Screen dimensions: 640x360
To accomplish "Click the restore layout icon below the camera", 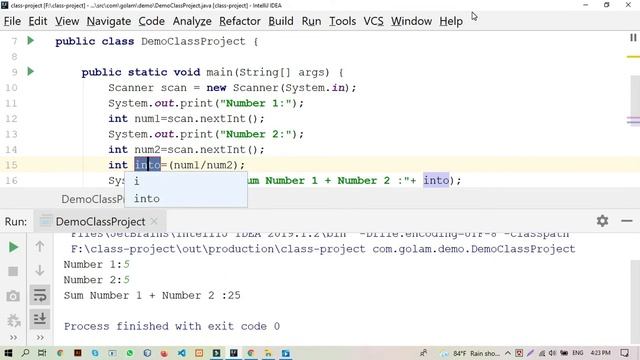I will pos(13,320).
